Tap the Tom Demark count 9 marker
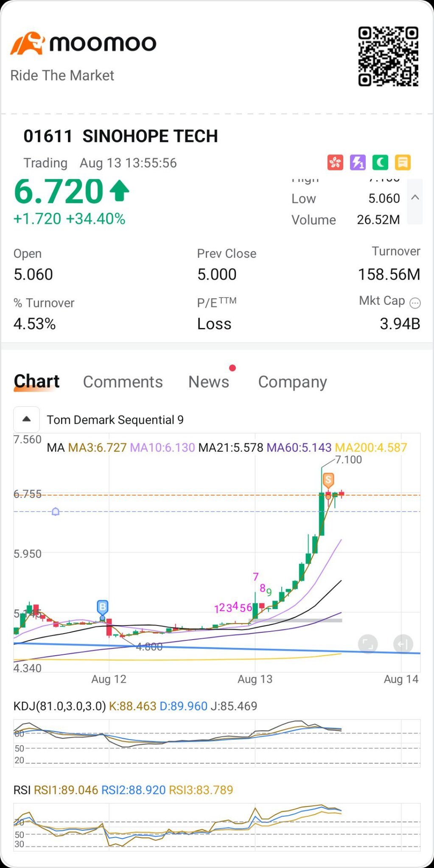Image resolution: width=434 pixels, height=868 pixels. [x=269, y=592]
